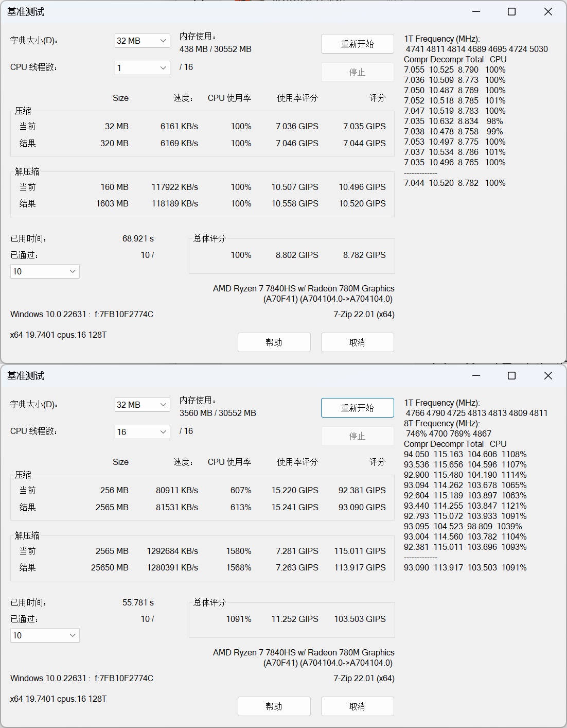
Task: Click 1T frequency values line in top window
Action: click(x=477, y=49)
